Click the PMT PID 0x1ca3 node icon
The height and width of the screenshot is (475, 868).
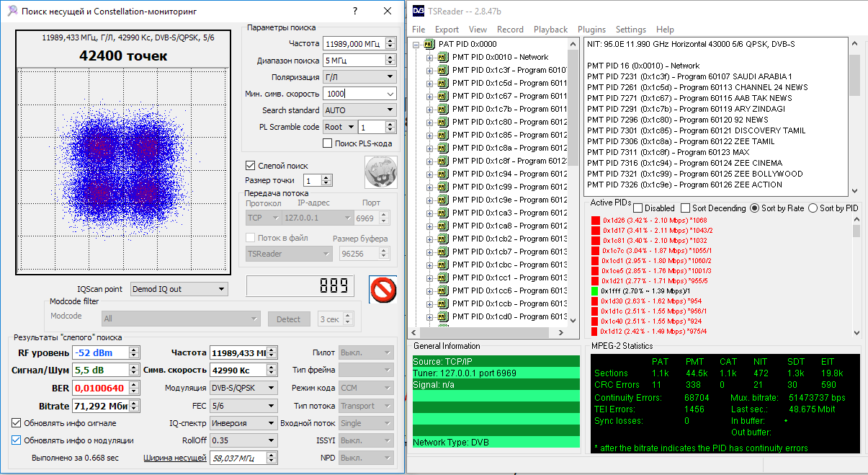pos(444,213)
